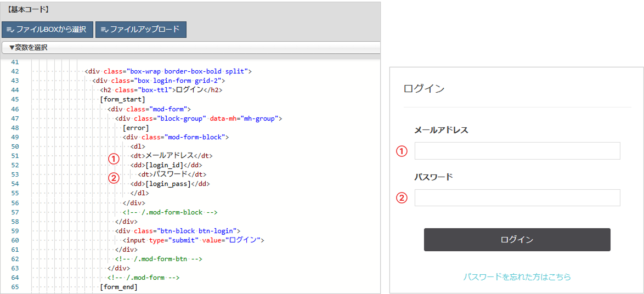Click the red circled 2 marker in code editor

[x=114, y=178]
